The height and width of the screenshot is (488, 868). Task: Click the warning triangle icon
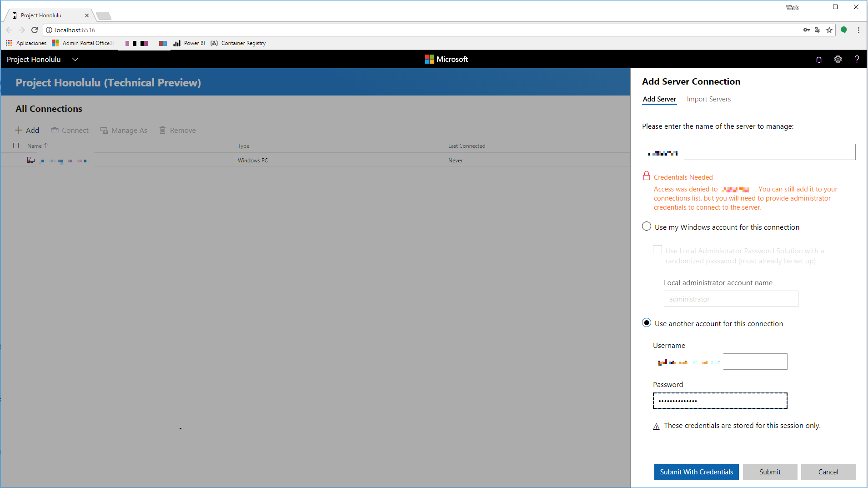(x=656, y=426)
